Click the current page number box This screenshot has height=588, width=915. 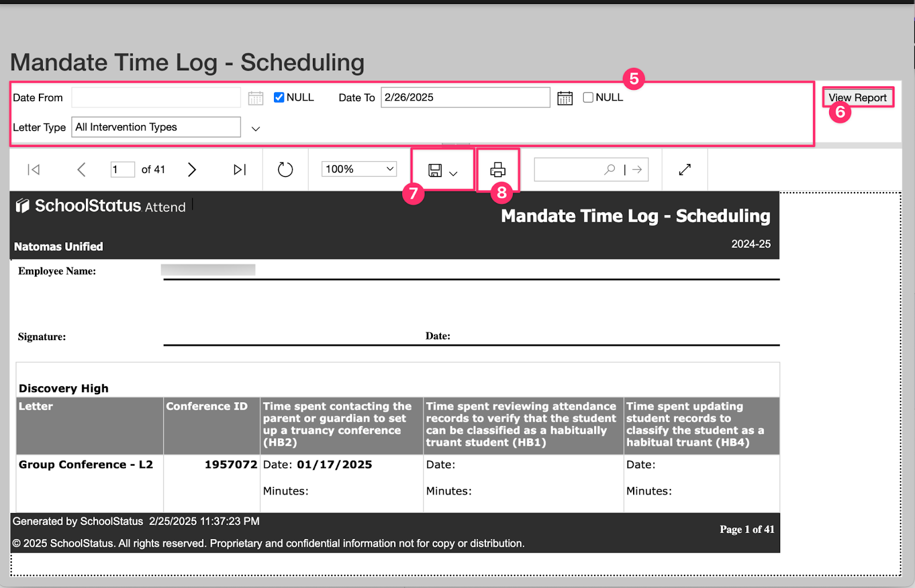tap(122, 169)
